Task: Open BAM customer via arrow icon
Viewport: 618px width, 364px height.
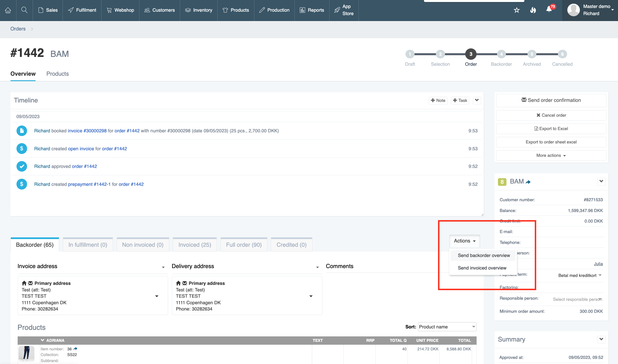Action: coord(528,182)
